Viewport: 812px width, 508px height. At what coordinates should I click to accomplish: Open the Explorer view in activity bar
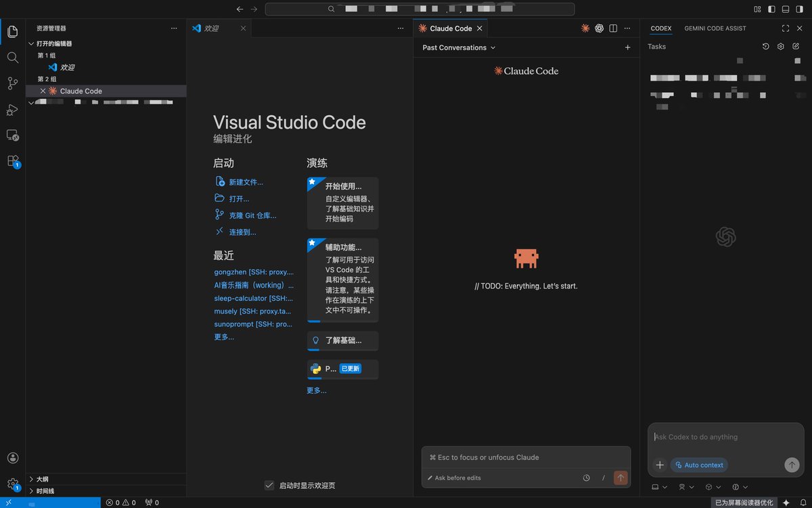12,32
